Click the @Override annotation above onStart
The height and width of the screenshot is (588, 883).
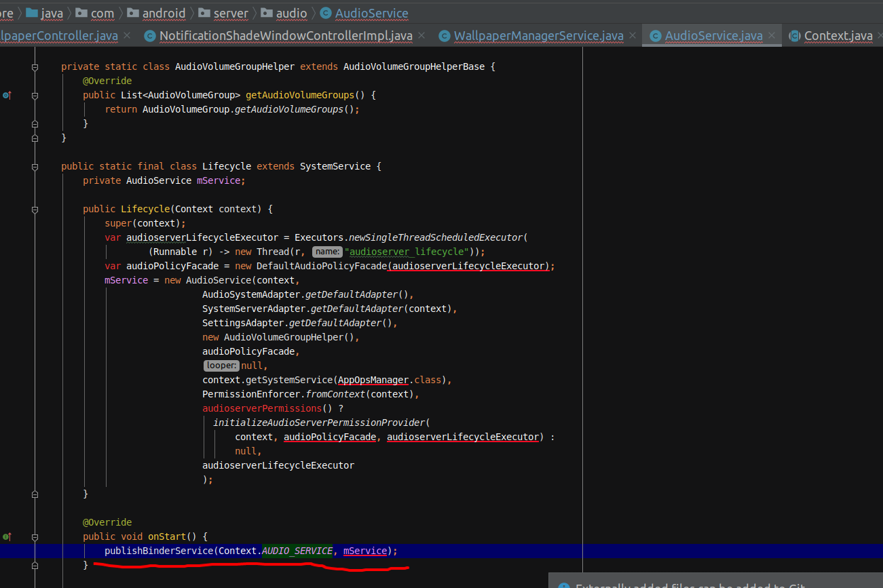point(107,523)
